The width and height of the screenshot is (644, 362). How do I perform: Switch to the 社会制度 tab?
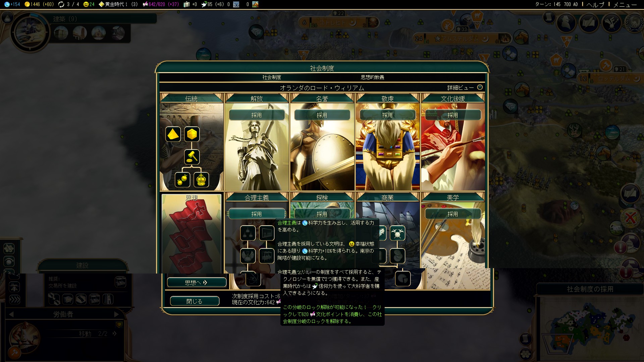click(x=272, y=77)
